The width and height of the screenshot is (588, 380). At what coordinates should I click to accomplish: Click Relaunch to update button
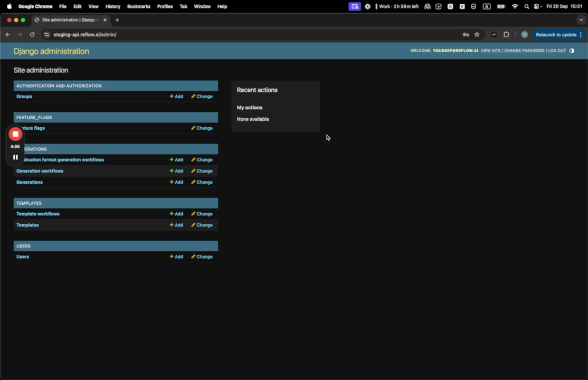(556, 34)
